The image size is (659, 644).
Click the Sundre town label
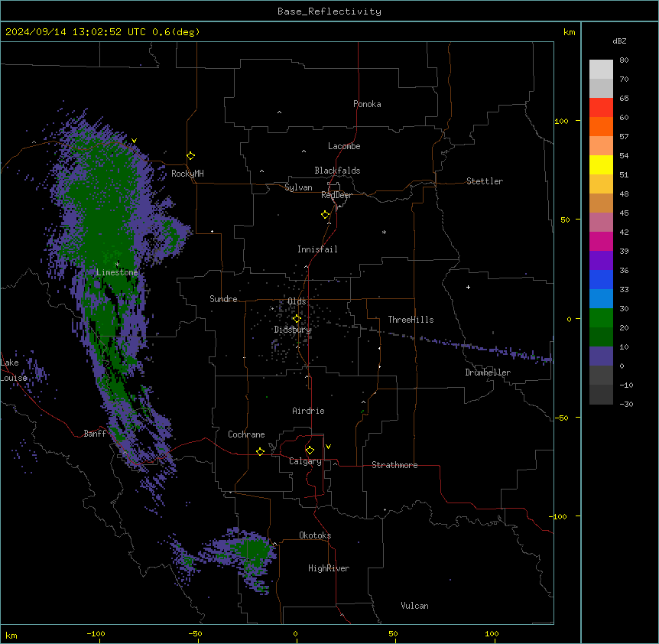[223, 299]
